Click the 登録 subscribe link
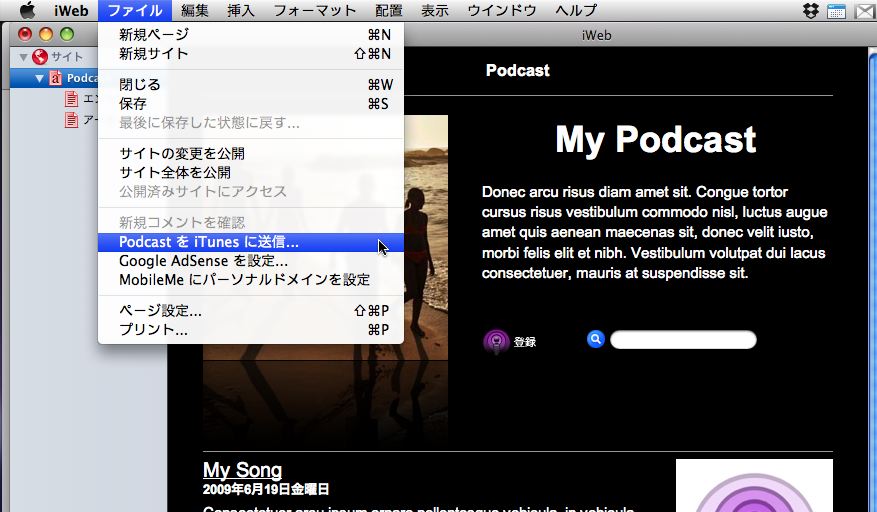Image resolution: width=877 pixels, height=512 pixels. pyautogui.click(x=525, y=342)
